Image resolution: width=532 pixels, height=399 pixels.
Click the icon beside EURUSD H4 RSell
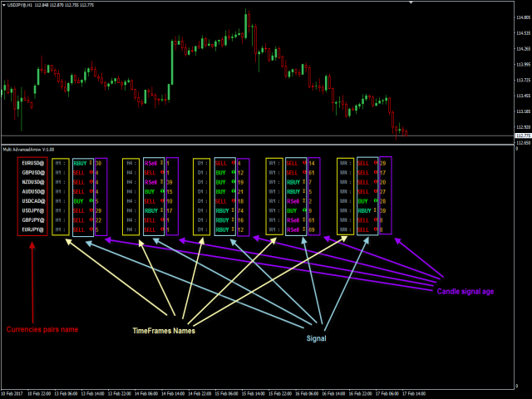pyautogui.click(x=162, y=163)
